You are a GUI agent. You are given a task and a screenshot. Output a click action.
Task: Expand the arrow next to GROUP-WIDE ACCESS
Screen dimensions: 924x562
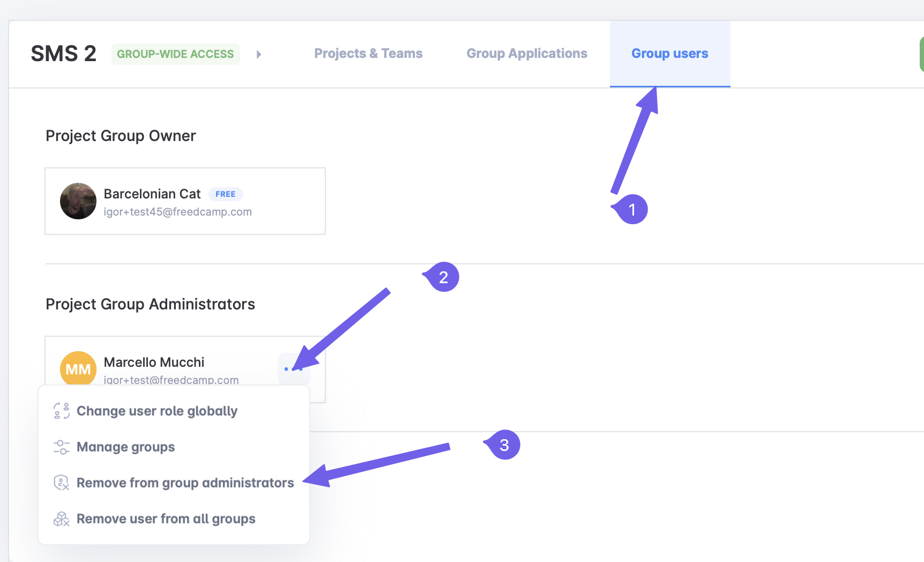pyautogui.click(x=259, y=54)
